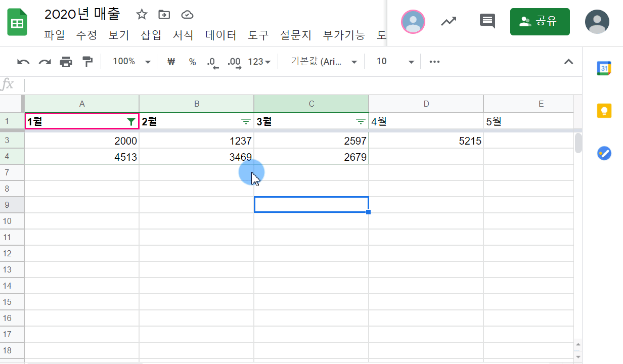Select column E header
Viewport: 623px width, 364px height.
click(x=529, y=104)
